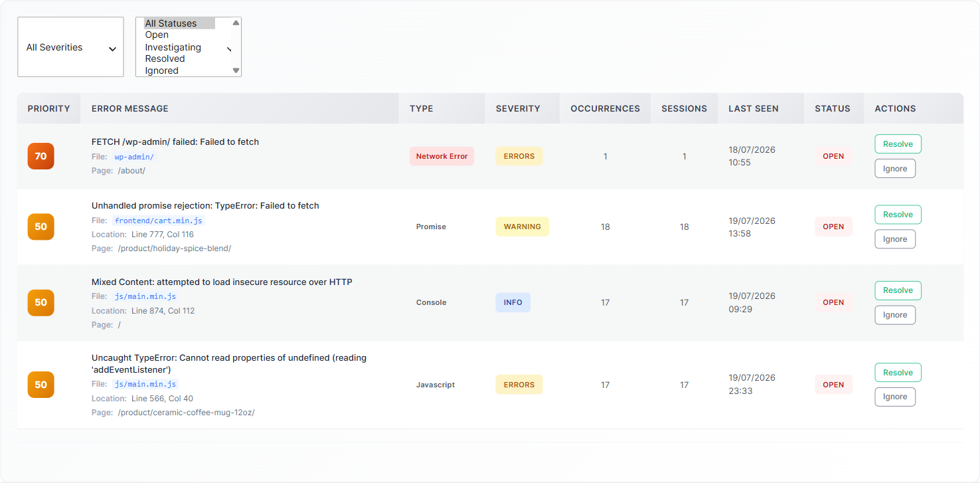
Task: Click the priority 70 badge
Action: [41, 156]
